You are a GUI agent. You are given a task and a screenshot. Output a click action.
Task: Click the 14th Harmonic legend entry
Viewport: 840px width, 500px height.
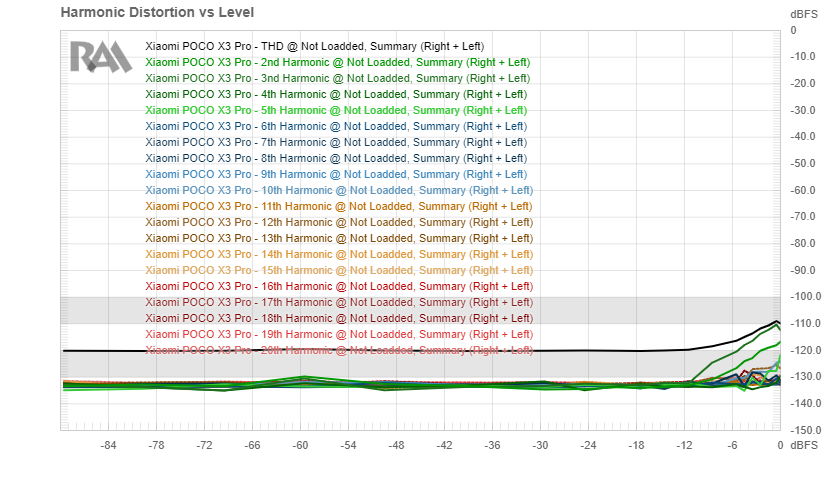[x=339, y=255]
